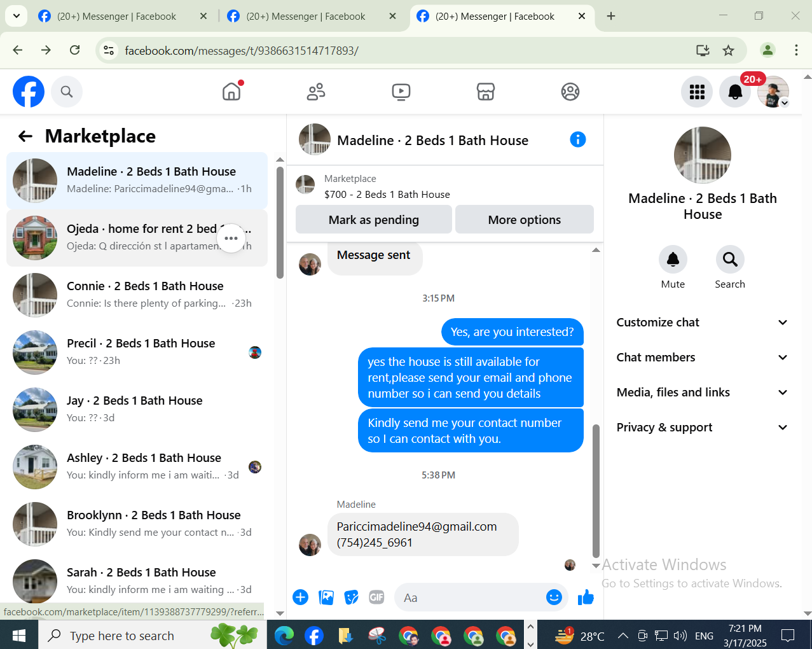
Task: Expand Media, files and links section
Action: (x=702, y=393)
